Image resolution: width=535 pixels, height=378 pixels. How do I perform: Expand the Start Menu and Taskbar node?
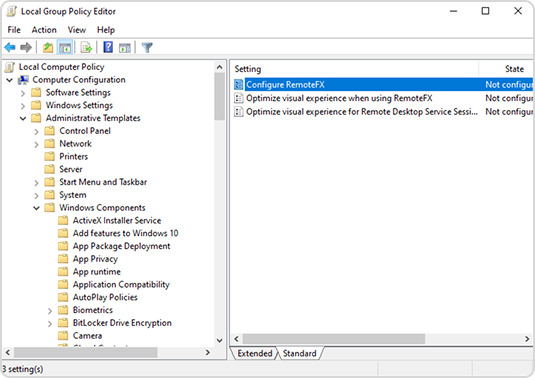(36, 183)
